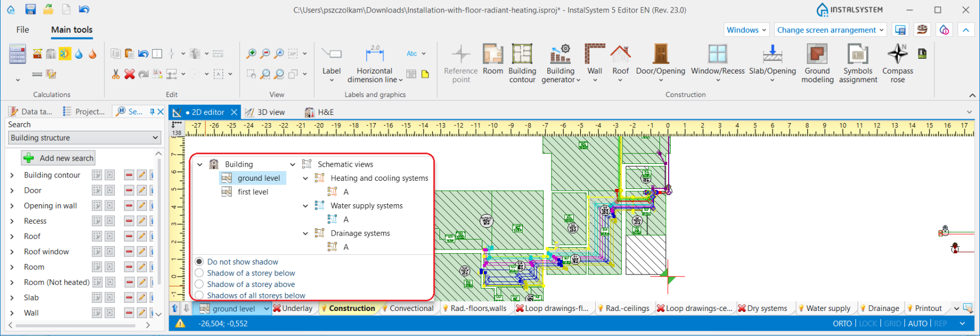The height and width of the screenshot is (336, 980).
Task: Open the Symbols assignment tool
Action: pyautogui.click(x=858, y=64)
